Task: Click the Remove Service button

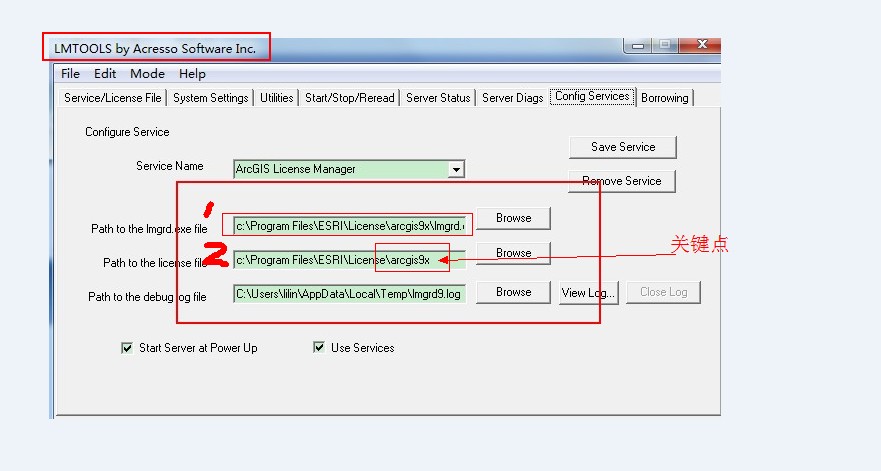Action: tap(621, 181)
